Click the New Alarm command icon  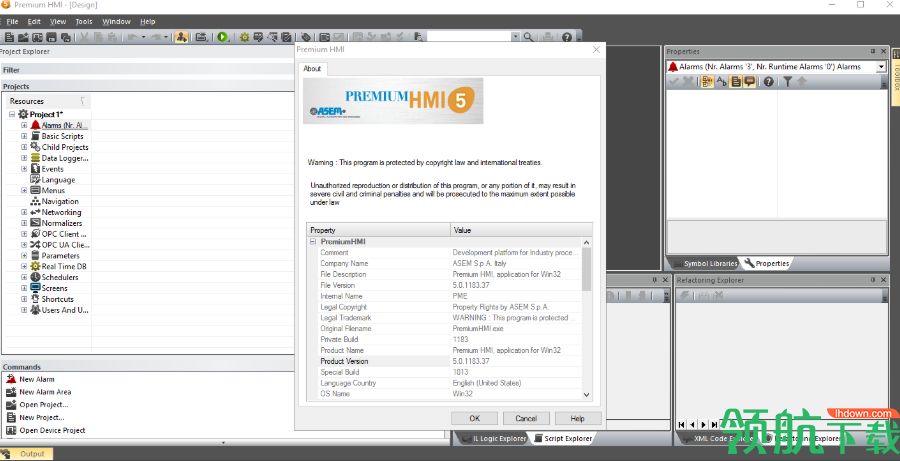[x=11, y=379]
